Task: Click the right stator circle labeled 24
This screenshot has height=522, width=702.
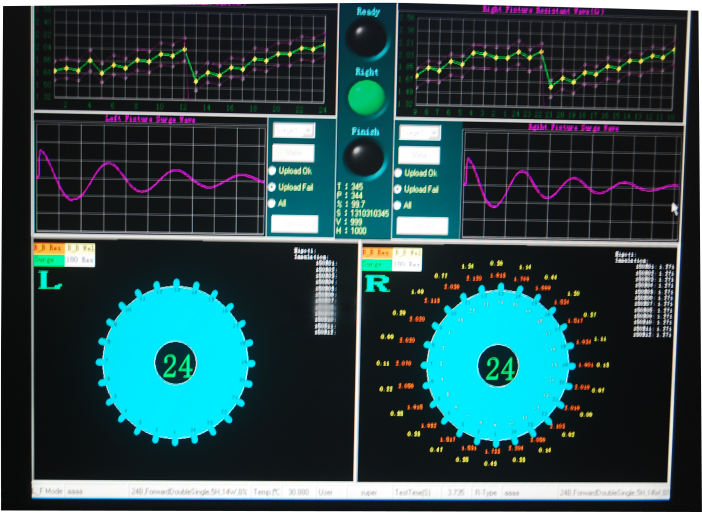Action: click(497, 366)
